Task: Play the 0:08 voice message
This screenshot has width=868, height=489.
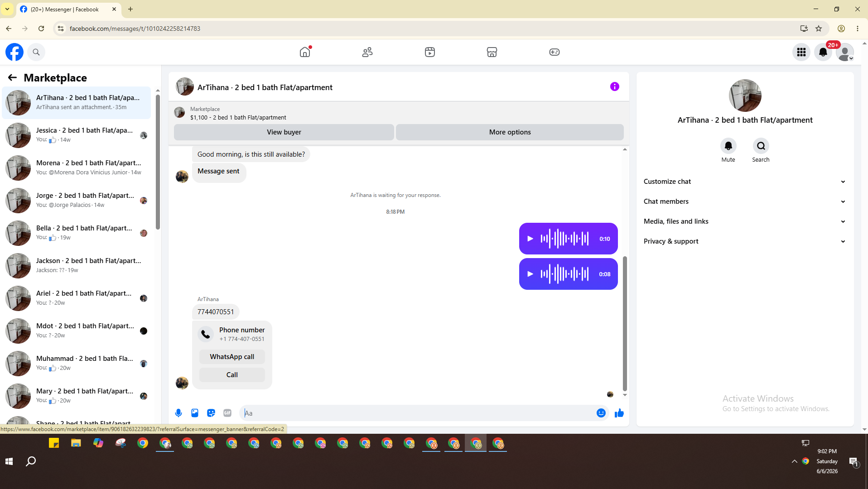Action: (x=530, y=274)
